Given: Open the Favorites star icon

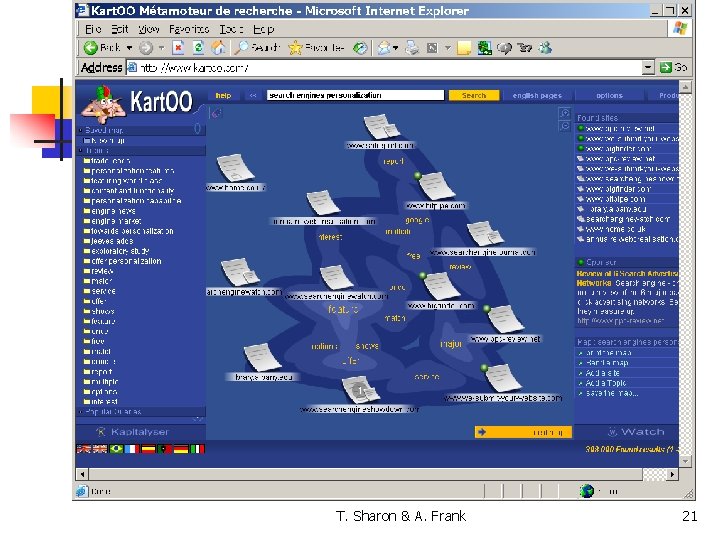Looking at the screenshot, I should (x=295, y=48).
